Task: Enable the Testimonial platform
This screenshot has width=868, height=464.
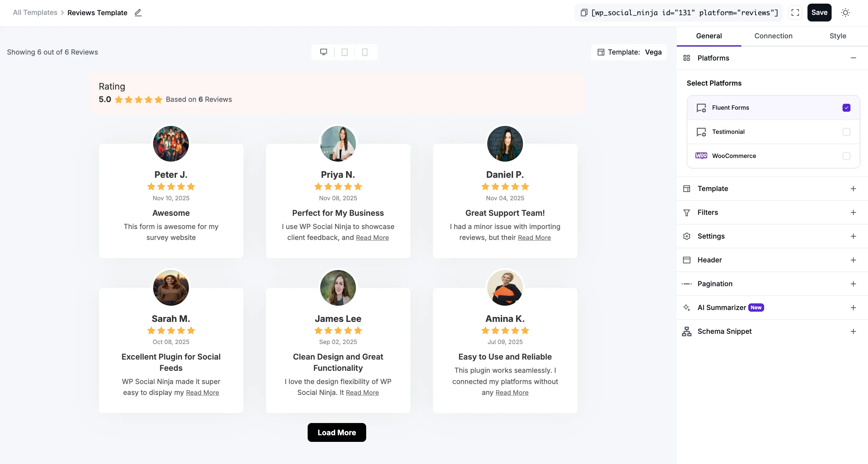Action: 846,132
